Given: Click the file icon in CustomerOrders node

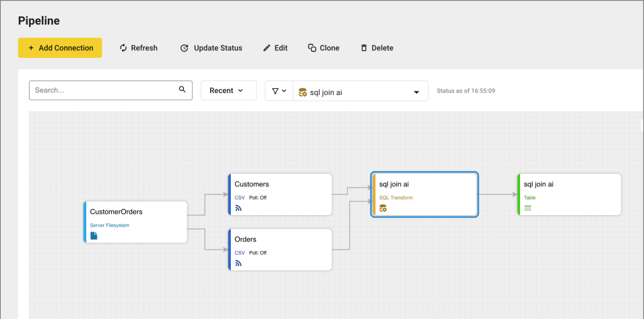Looking at the screenshot, I should (94, 236).
